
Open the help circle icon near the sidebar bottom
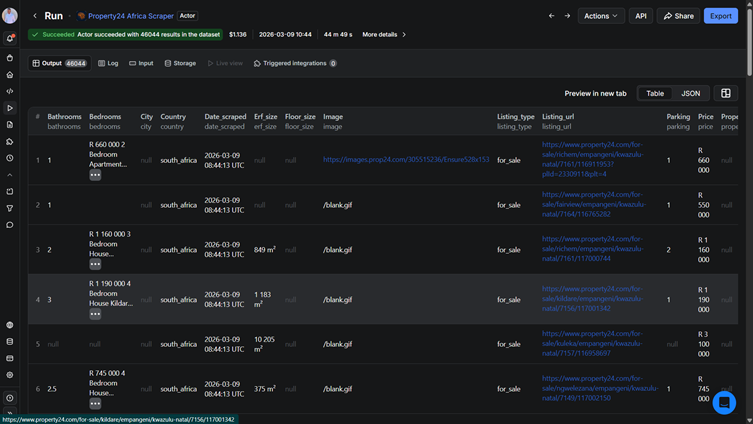click(10, 398)
